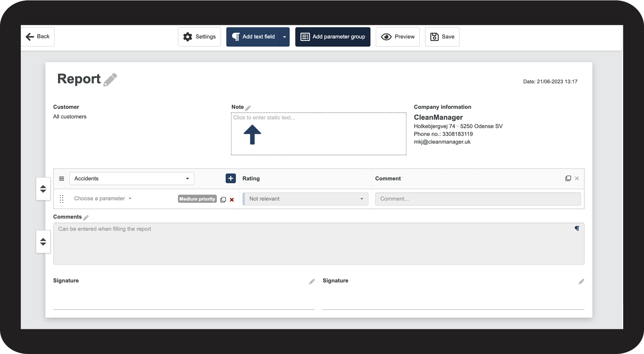Edit the right Signature pencil icon

tap(581, 281)
